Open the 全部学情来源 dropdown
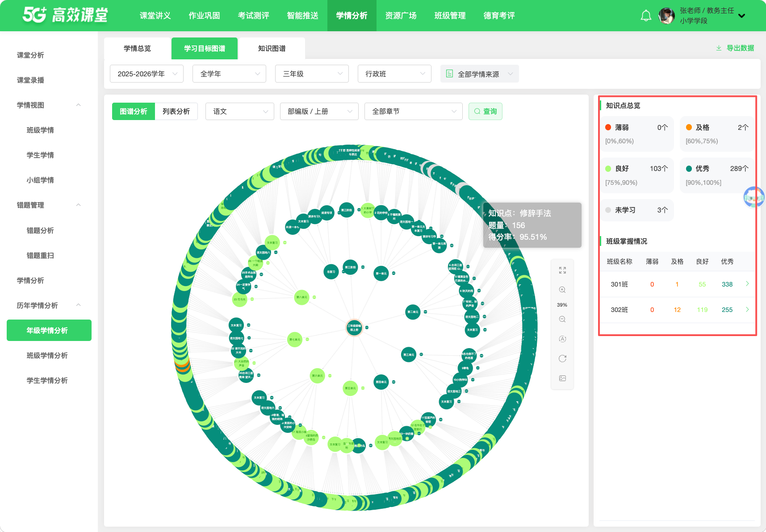The image size is (766, 532). (x=480, y=74)
